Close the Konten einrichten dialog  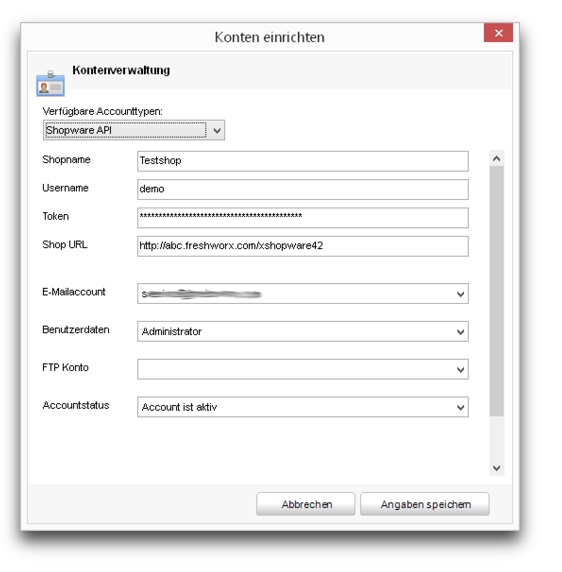(498, 33)
